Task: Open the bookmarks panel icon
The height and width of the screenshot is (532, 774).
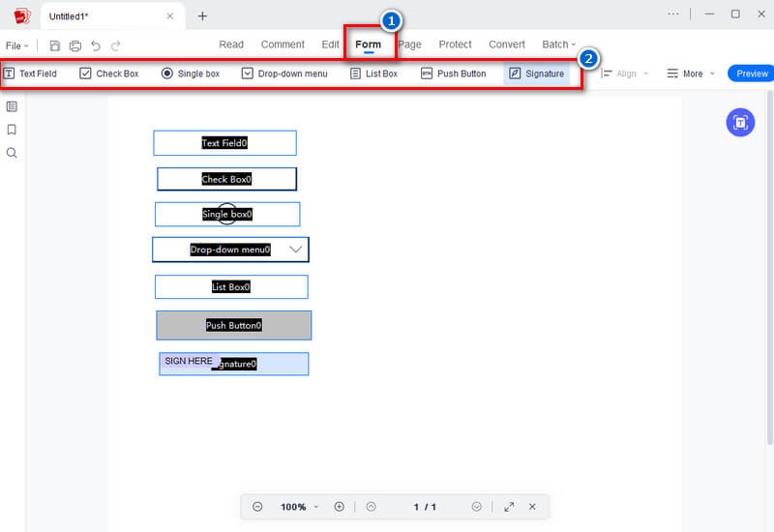Action: [x=12, y=130]
